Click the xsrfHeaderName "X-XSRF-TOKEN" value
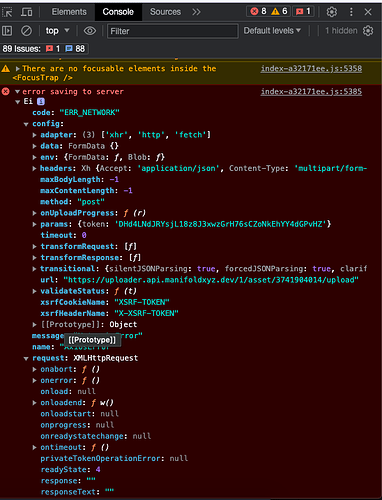Viewport: 382px width, 500px height. click(146, 313)
